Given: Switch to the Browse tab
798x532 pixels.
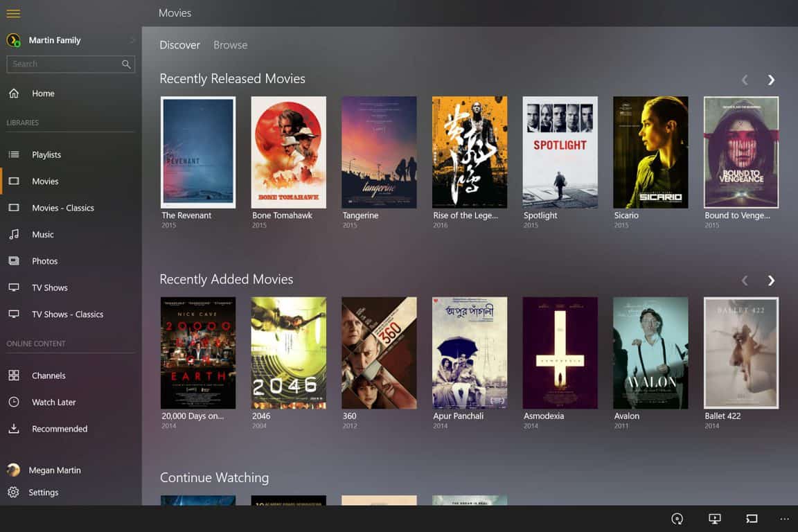Looking at the screenshot, I should (231, 45).
